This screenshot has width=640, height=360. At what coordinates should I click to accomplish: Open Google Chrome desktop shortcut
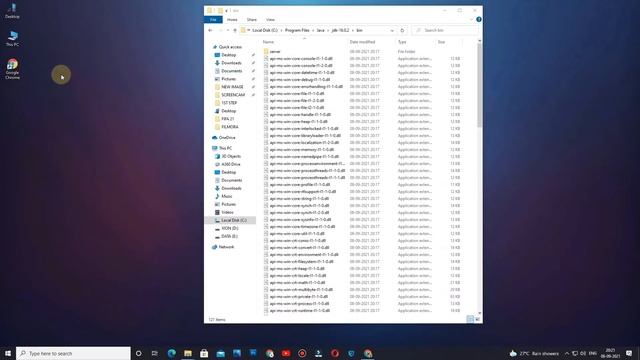pyautogui.click(x=12, y=69)
